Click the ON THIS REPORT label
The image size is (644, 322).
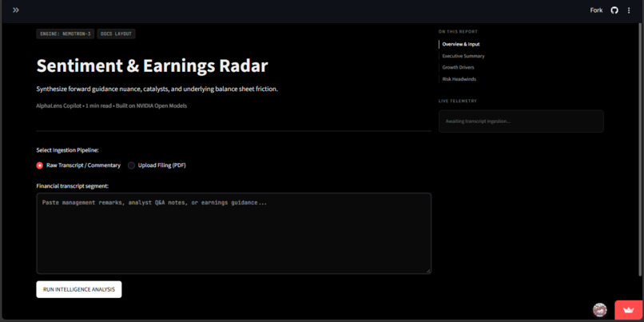tap(458, 32)
